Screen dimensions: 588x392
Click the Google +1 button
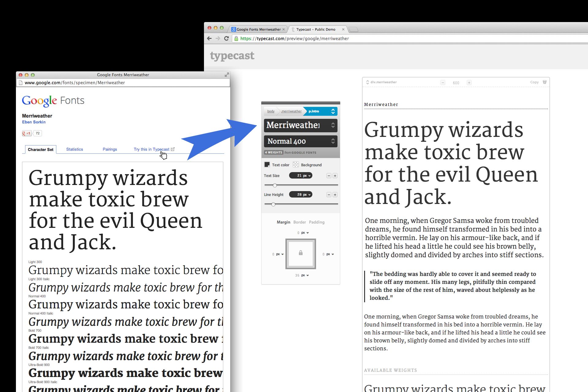coord(27,133)
